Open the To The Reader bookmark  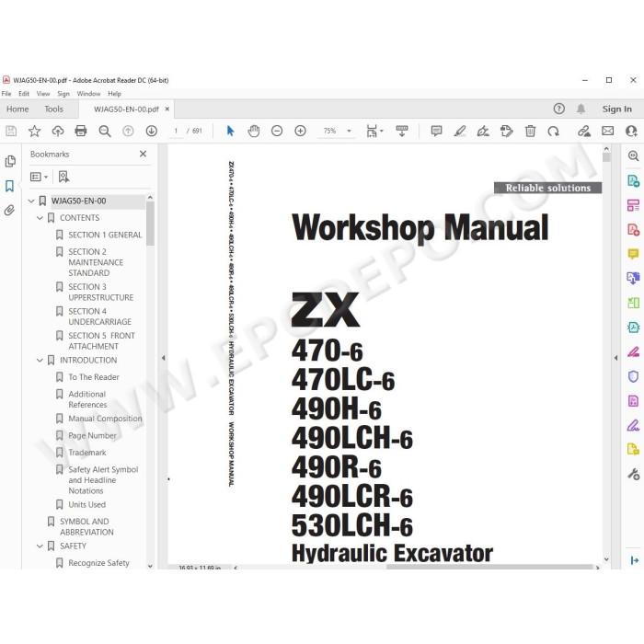[x=94, y=377]
